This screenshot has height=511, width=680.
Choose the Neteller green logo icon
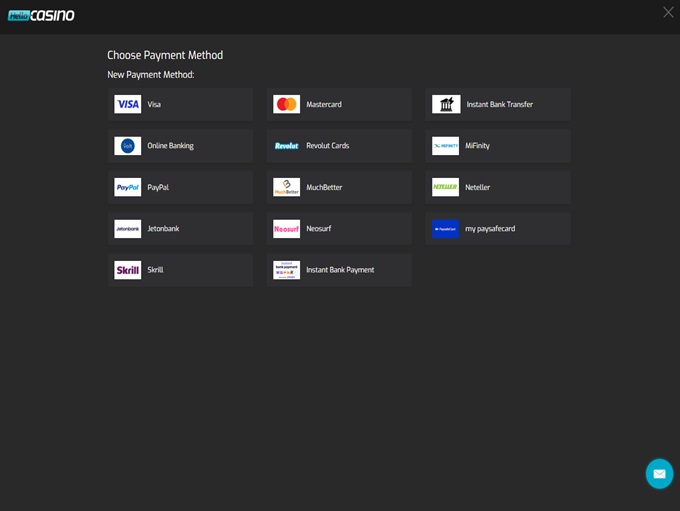point(445,187)
